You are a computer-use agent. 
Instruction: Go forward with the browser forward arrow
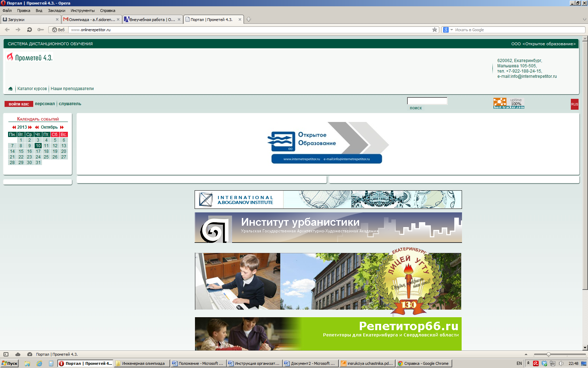[x=18, y=30]
